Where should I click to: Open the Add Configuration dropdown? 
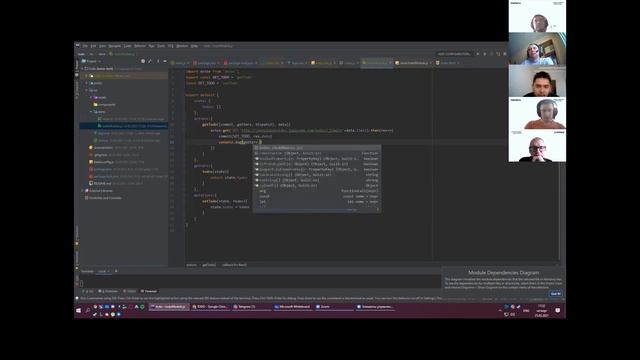(x=453, y=54)
